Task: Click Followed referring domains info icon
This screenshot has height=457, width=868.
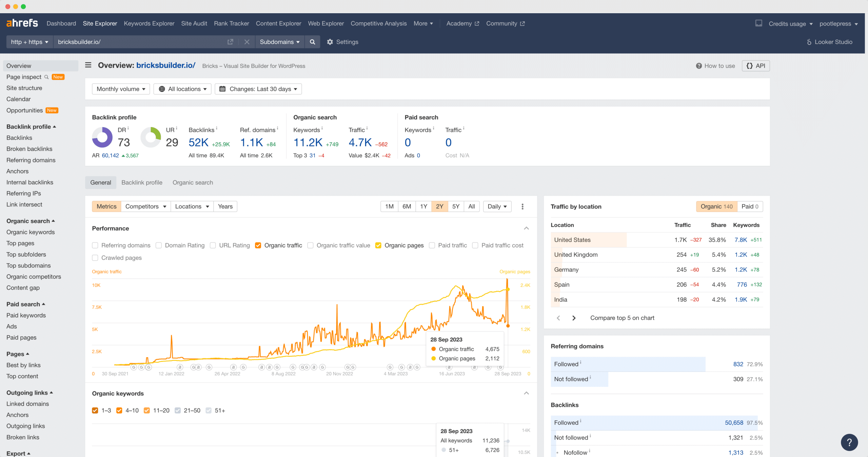Action: point(580,362)
